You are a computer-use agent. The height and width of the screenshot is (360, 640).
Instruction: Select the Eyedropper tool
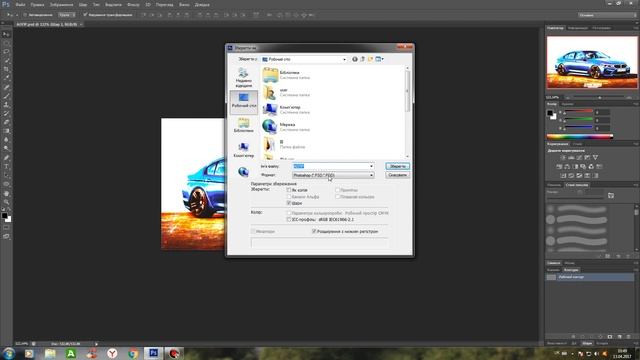pos(6,78)
